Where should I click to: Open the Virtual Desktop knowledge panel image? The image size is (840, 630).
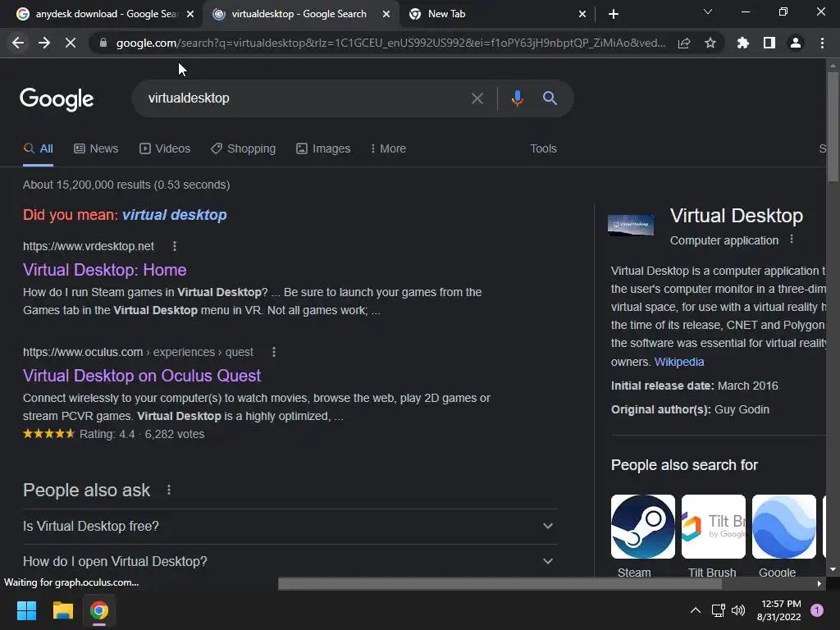631,225
